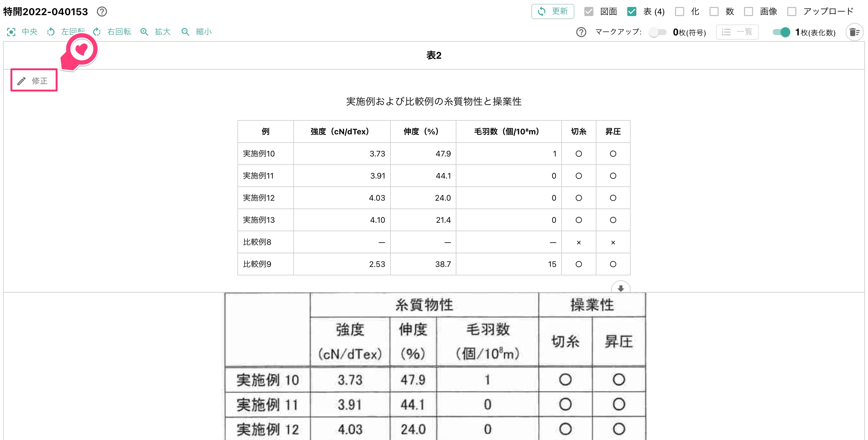The height and width of the screenshot is (440, 868).
Task: Turn off the 表化数 switch
Action: (781, 32)
